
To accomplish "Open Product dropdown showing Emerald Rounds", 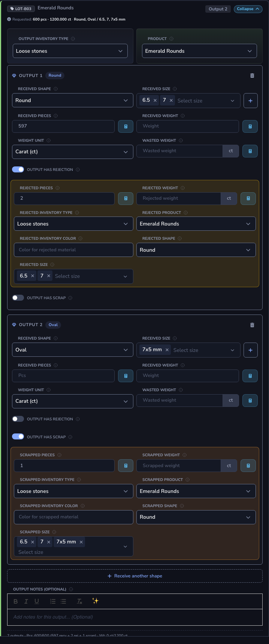I will tap(199, 51).
